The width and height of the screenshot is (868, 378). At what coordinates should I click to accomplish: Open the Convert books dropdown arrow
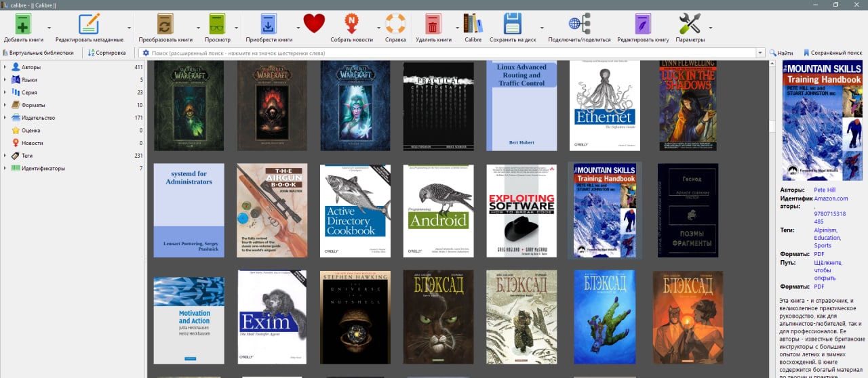click(x=199, y=28)
